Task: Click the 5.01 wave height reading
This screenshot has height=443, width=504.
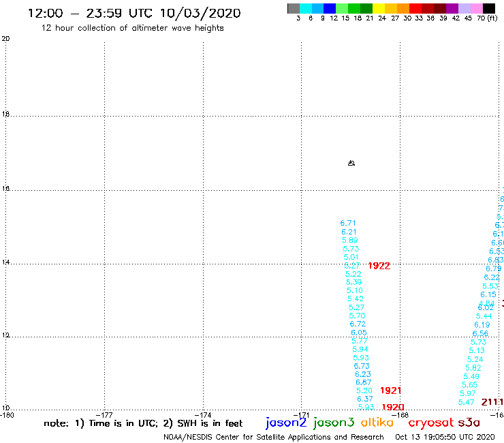Action: 351,257
